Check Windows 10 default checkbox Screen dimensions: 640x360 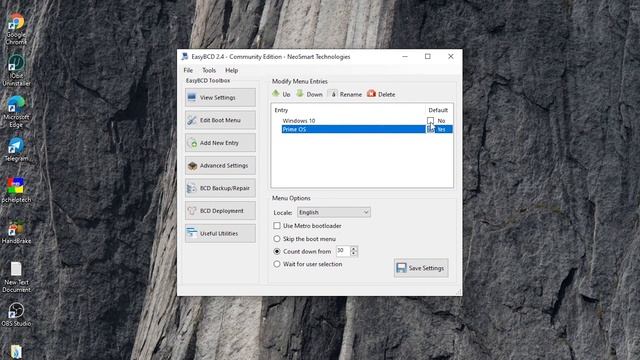coord(430,121)
